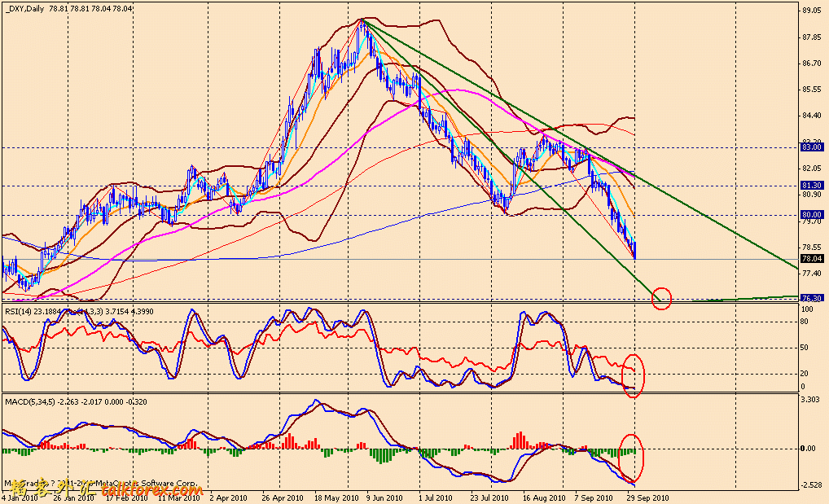Viewport: 829px width, 504px height.
Task: Click the RSI scale value 20
Action: [805, 374]
